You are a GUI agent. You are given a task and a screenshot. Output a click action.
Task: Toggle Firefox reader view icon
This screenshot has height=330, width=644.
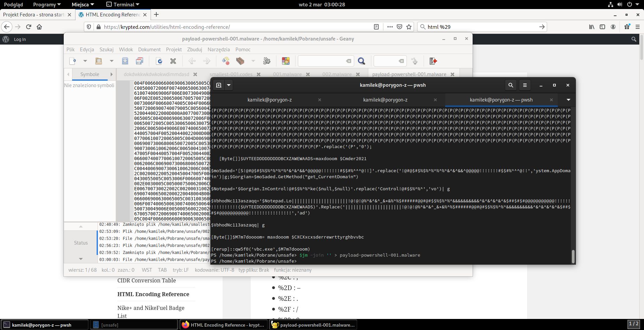(376, 27)
